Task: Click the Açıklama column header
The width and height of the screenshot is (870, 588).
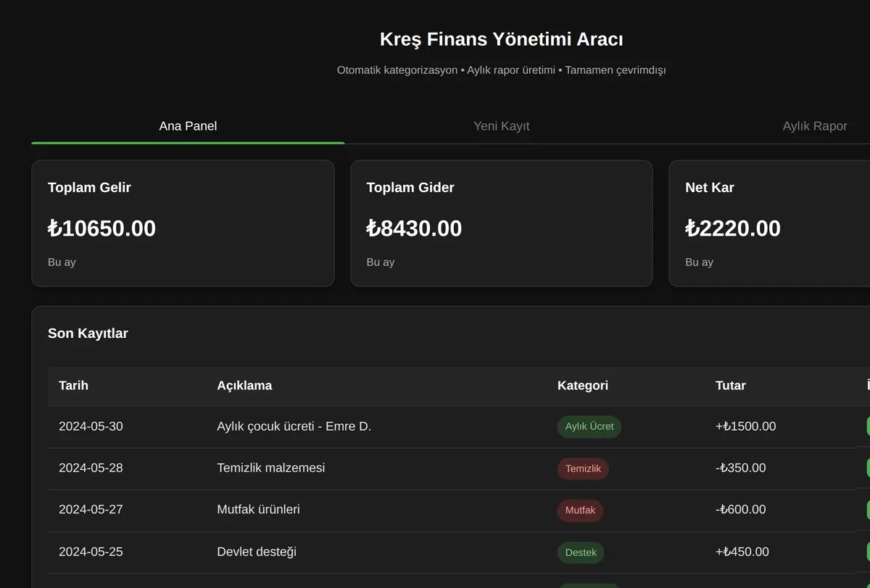Action: [x=244, y=386]
